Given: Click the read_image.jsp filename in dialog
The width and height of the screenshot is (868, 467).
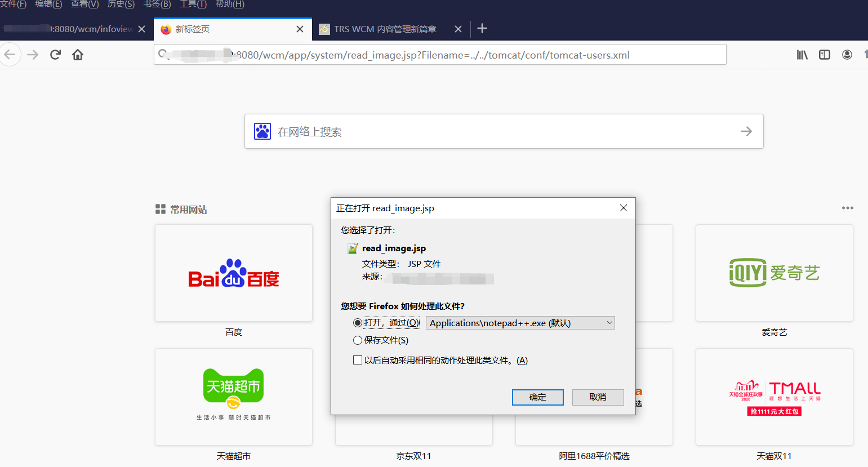Looking at the screenshot, I should click(x=394, y=248).
